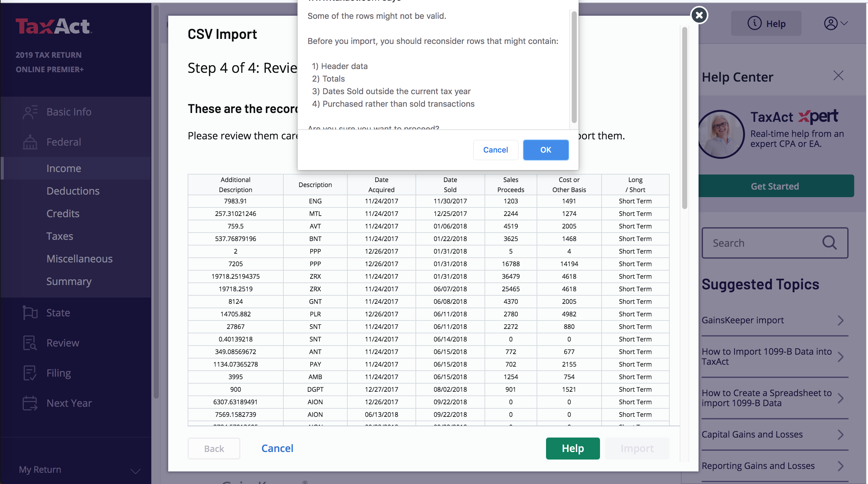
Task: Click Cancel to abort the import
Action: tap(496, 150)
